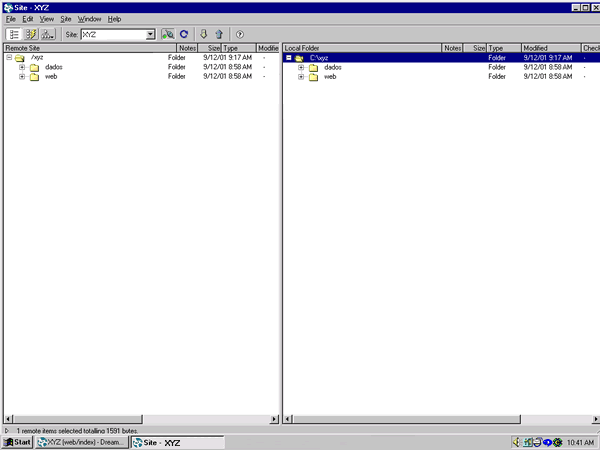Expand the remote web folder

pos(21,76)
